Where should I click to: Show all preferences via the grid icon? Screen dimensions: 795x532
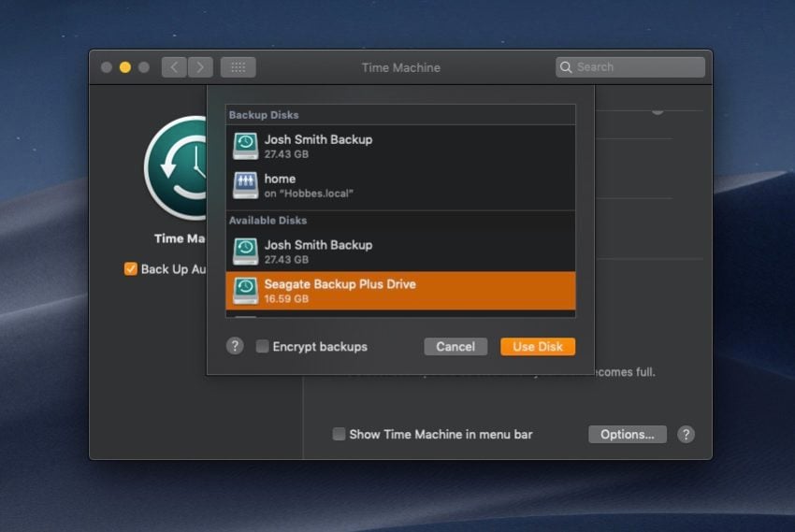pos(238,67)
